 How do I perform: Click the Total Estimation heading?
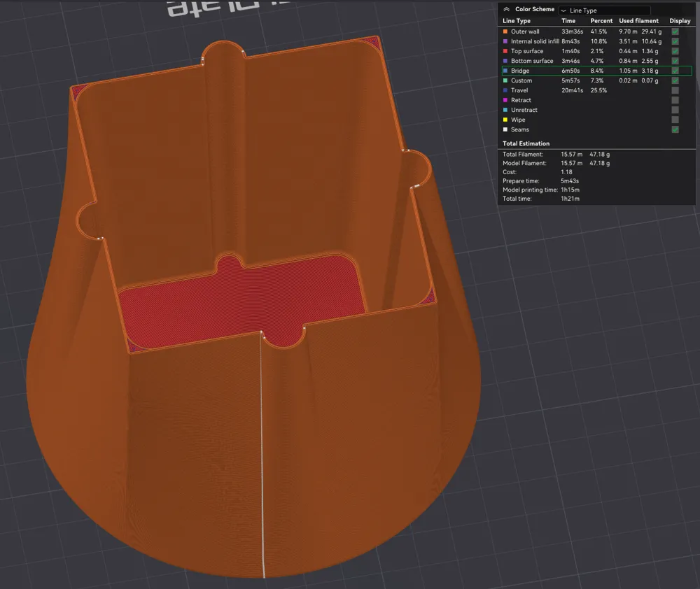coord(526,143)
